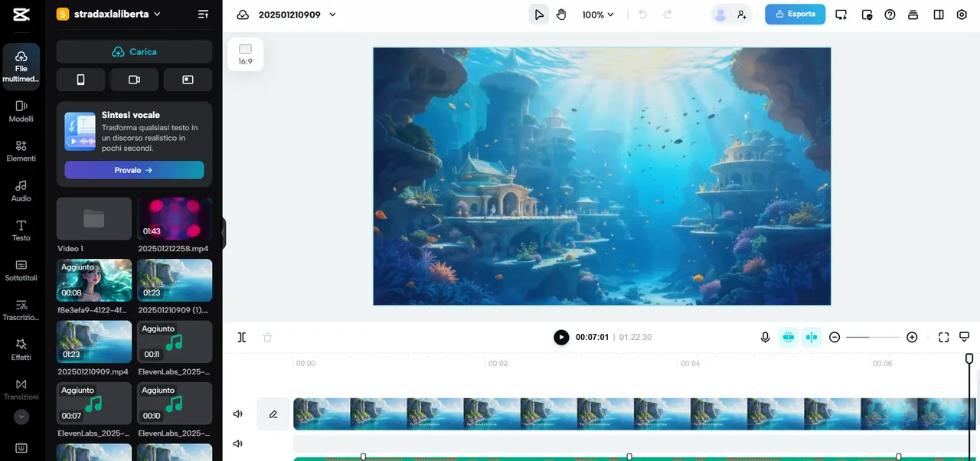Click the redo arrow
The width and height of the screenshot is (980, 461).
667,15
